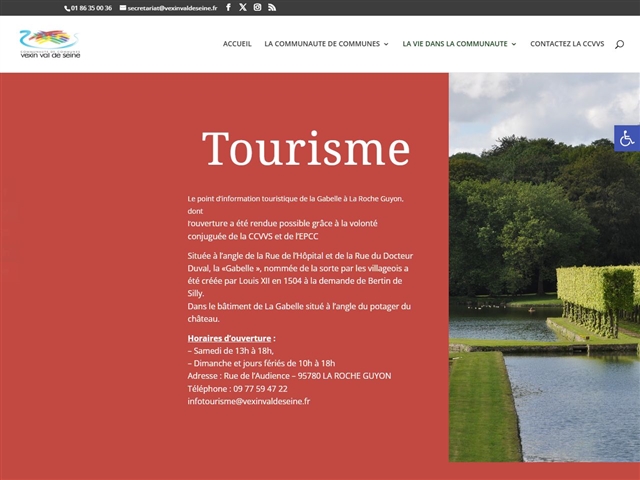The width and height of the screenshot is (640, 480).
Task: Click 'Téléphone : 09 77 59 47 22' line
Action: (x=237, y=389)
